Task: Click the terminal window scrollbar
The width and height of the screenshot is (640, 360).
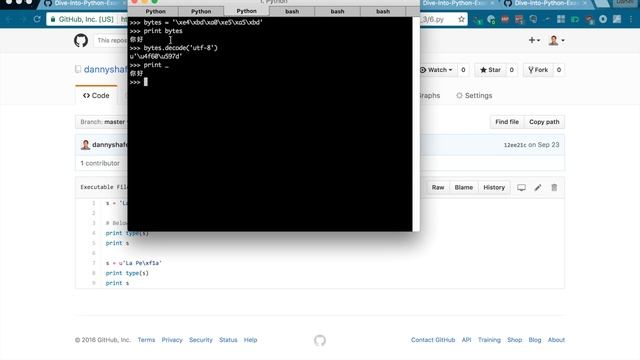Action: (416, 124)
